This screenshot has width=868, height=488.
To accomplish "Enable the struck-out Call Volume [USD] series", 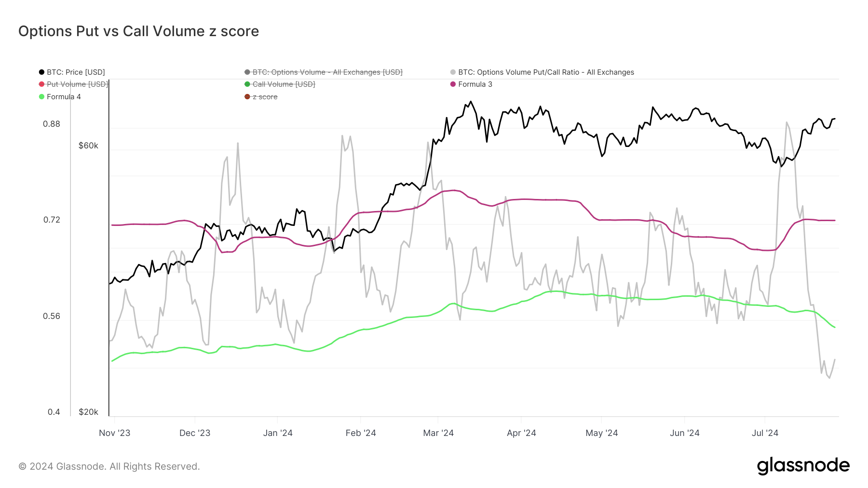I will pyautogui.click(x=280, y=84).
